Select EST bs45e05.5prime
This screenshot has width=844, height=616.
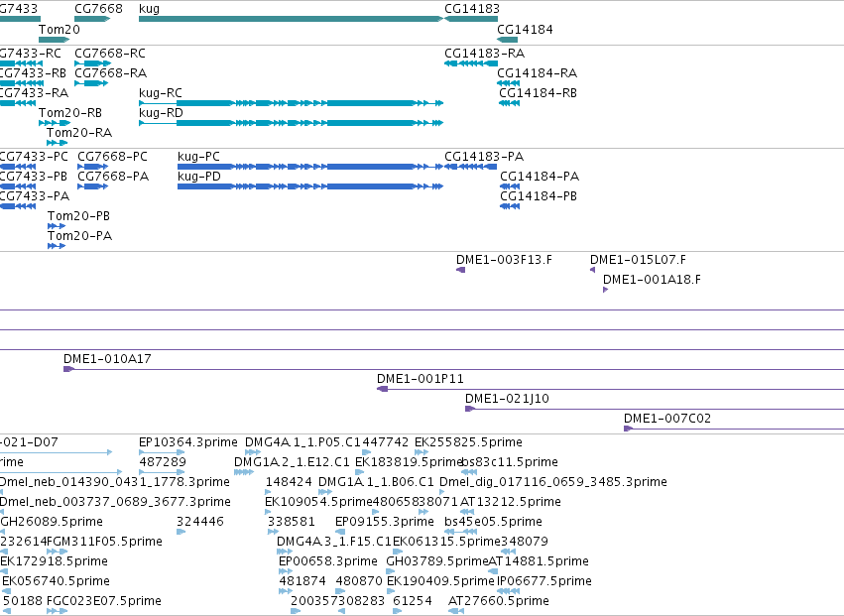461,532
